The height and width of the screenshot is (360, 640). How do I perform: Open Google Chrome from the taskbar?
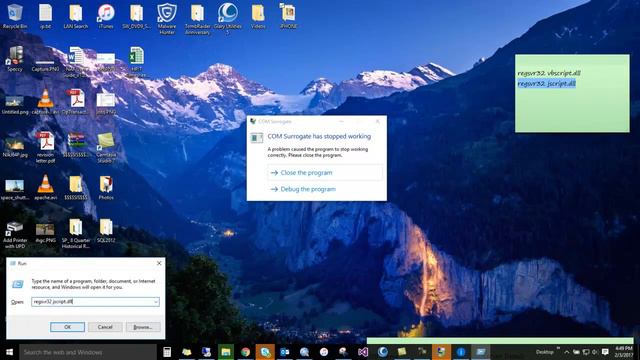click(x=245, y=352)
